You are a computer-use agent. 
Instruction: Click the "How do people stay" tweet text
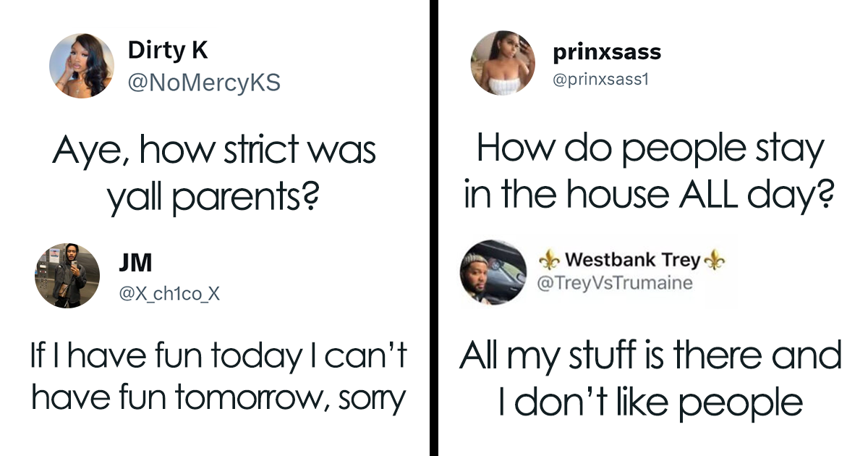[x=649, y=172]
